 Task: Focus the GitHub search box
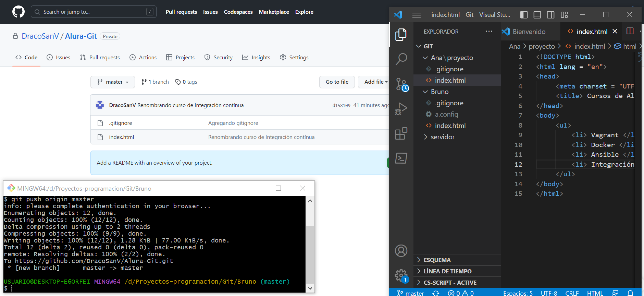(x=94, y=12)
